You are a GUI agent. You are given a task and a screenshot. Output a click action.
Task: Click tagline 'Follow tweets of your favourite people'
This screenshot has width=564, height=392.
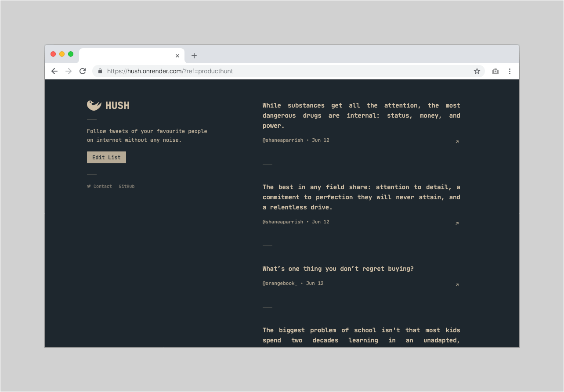[x=147, y=131]
